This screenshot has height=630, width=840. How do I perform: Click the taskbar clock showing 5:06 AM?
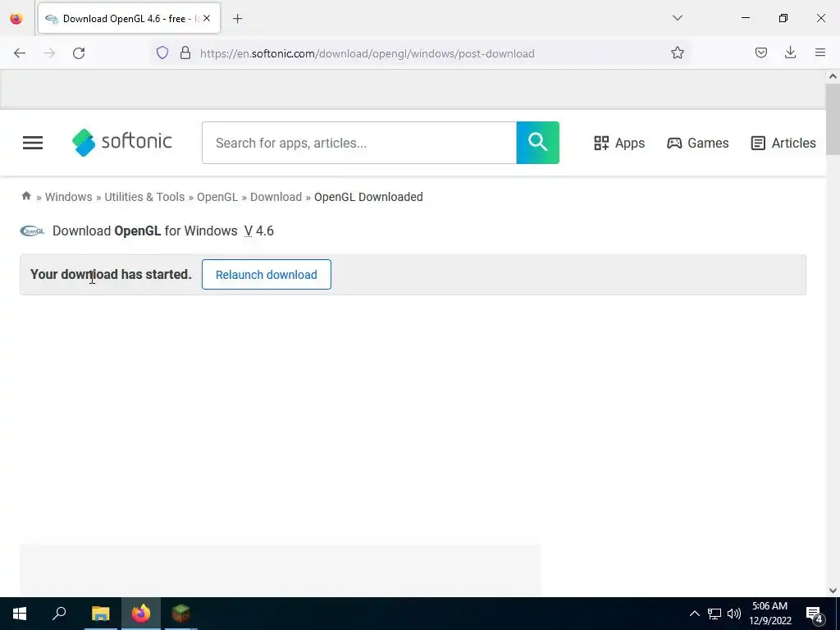[x=769, y=614]
